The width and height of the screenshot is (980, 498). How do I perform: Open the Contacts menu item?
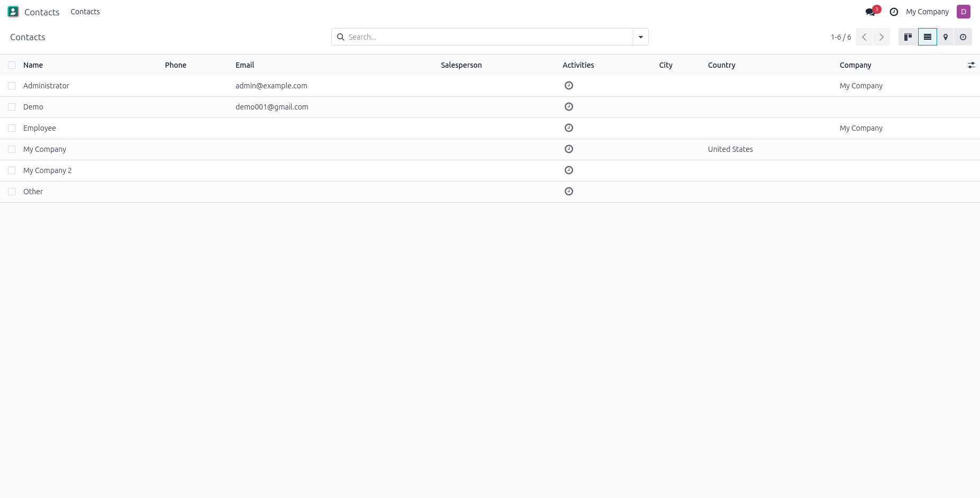[85, 12]
